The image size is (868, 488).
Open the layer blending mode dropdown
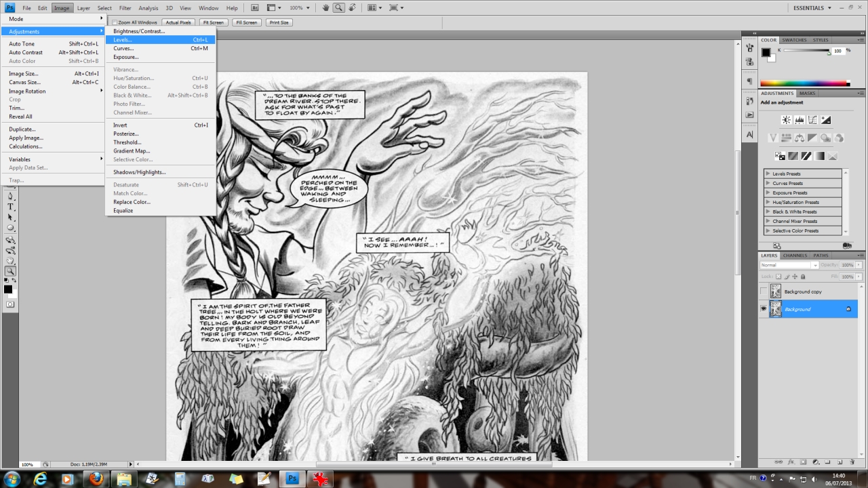pyautogui.click(x=789, y=265)
